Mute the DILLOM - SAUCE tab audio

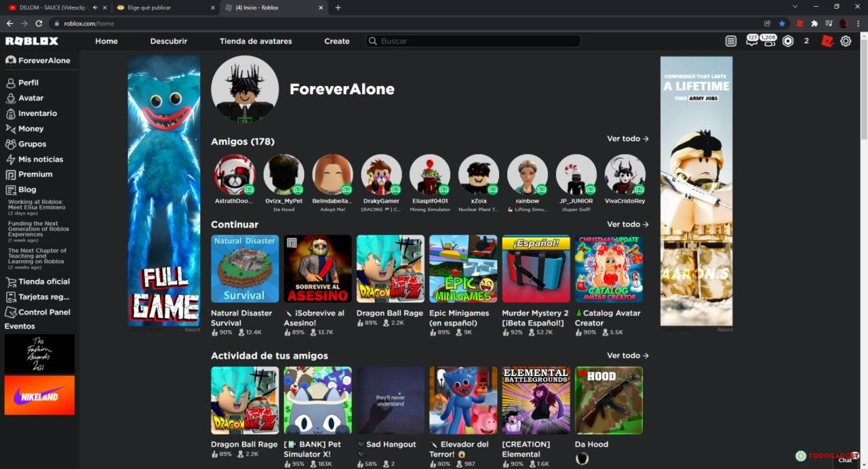[x=95, y=7]
